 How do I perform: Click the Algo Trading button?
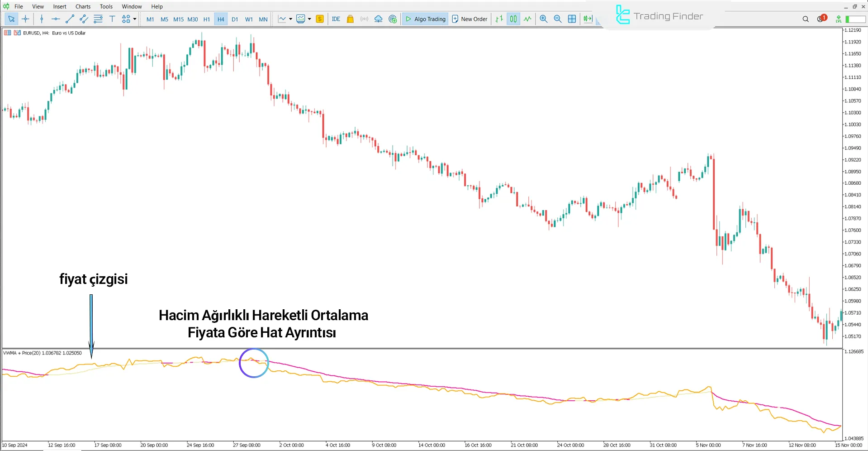(425, 19)
